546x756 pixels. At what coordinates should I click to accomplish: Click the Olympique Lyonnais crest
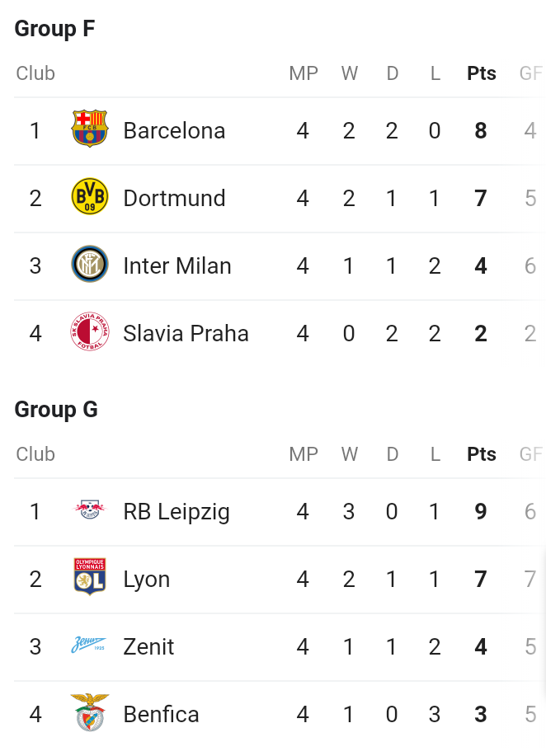pos(90,576)
